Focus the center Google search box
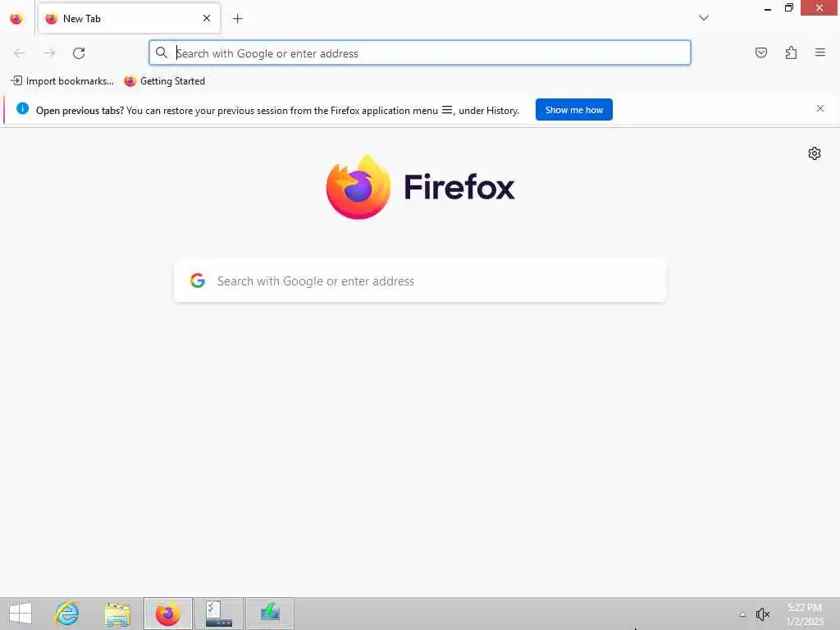This screenshot has width=840, height=630. coord(420,281)
